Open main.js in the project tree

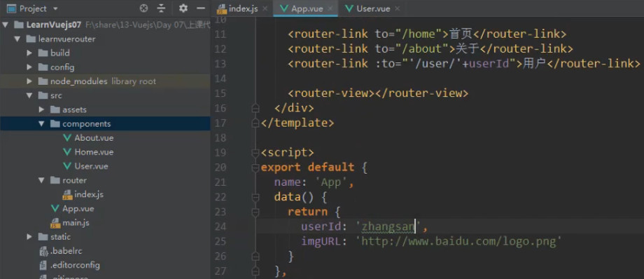[76, 223]
